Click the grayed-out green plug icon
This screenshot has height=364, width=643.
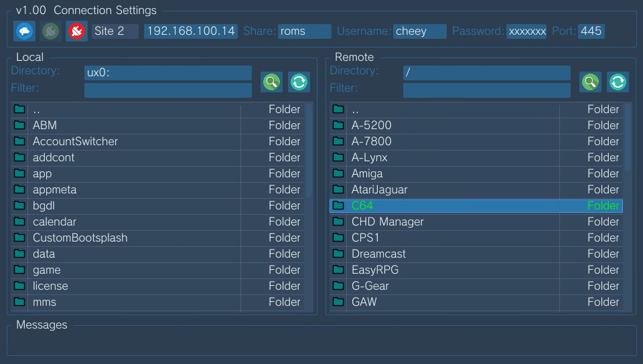50,31
